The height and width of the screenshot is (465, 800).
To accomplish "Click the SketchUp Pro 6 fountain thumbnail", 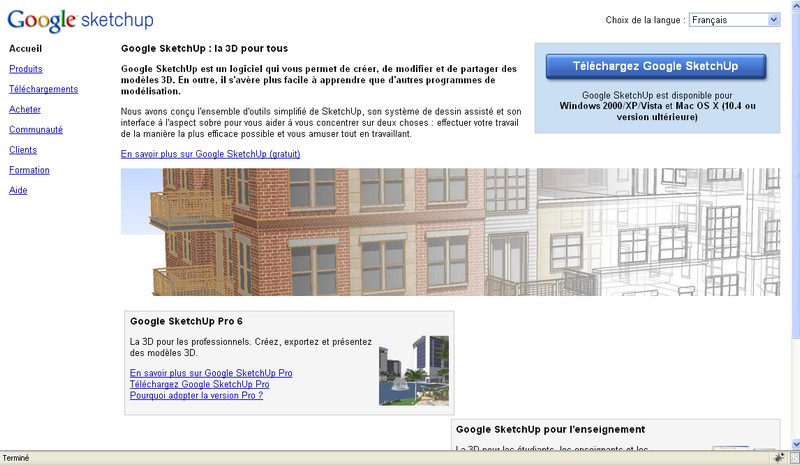I will [x=414, y=371].
